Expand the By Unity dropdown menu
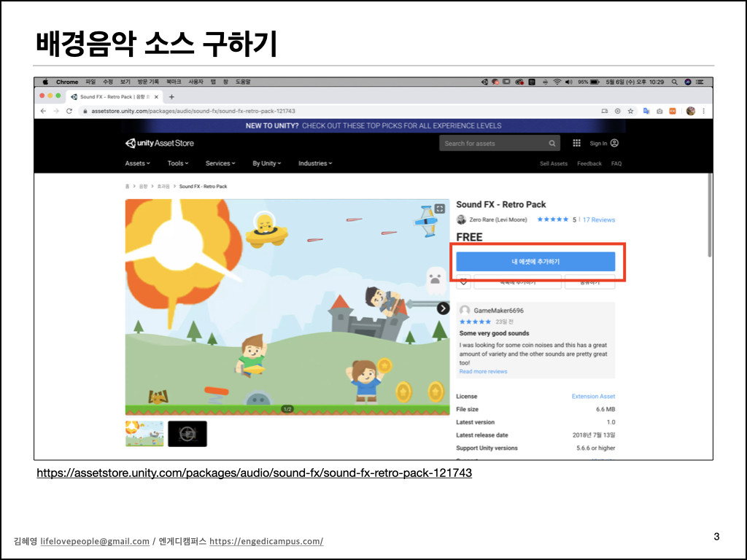The image size is (747, 560). pos(267,163)
